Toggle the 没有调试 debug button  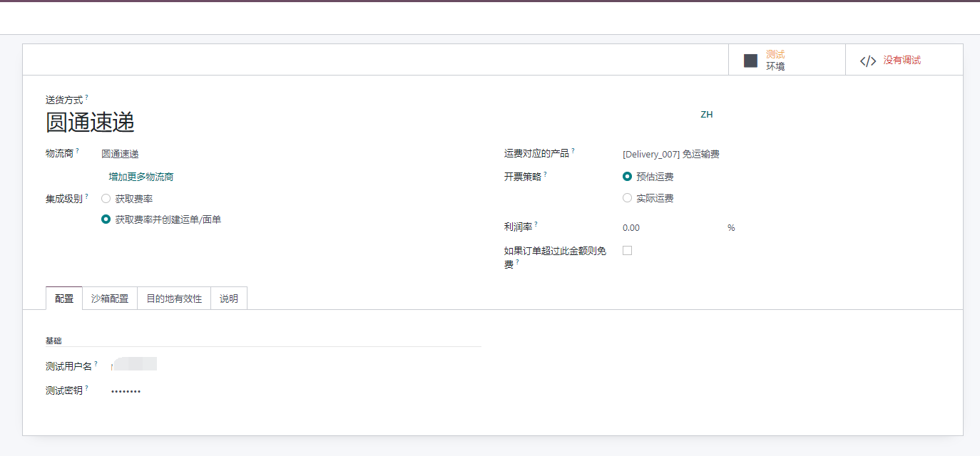[x=904, y=60]
